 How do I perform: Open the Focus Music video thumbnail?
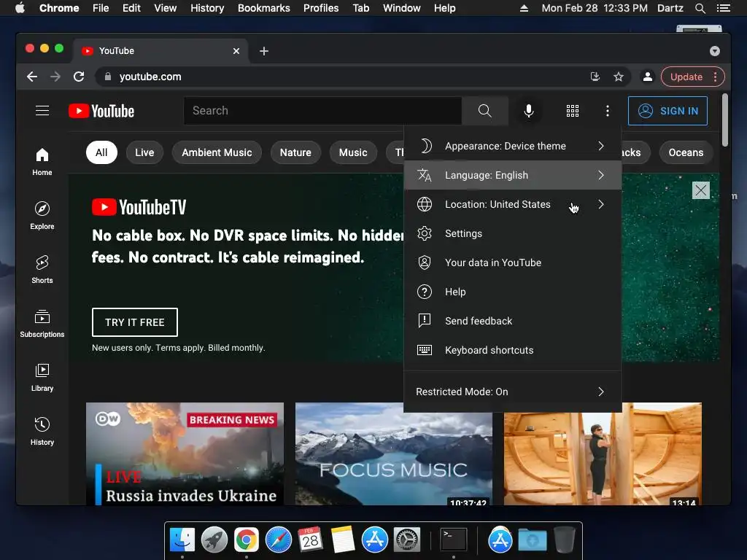pos(393,454)
